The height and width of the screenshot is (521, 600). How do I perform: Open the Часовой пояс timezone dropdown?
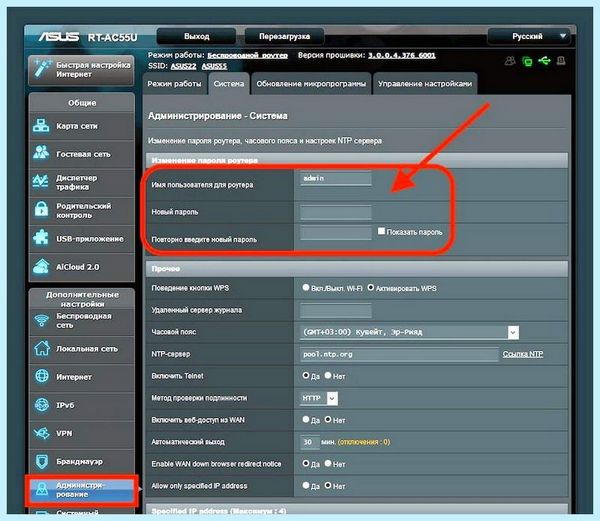[x=409, y=332]
